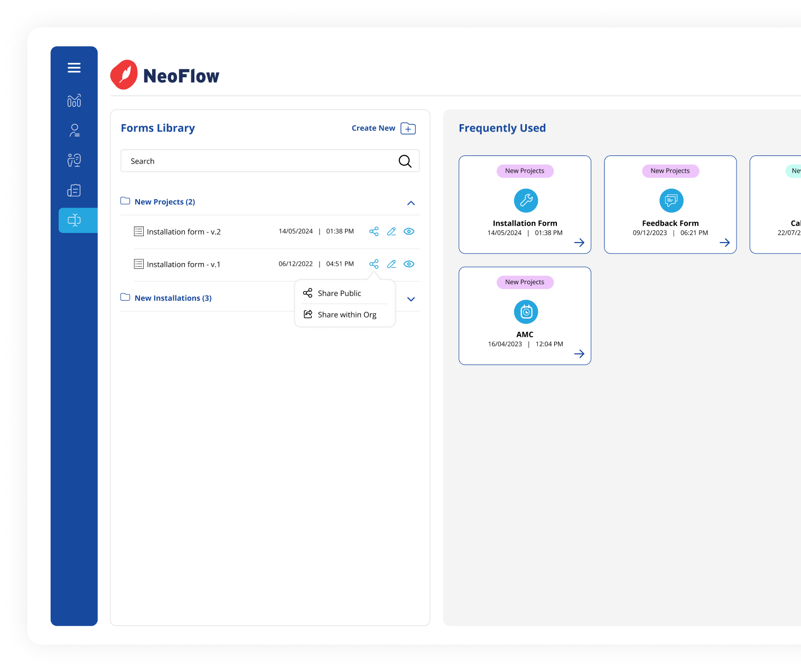Image resolution: width=801 pixels, height=672 pixels.
Task: Preview Installation form - v.2 with the eye icon
Action: tap(409, 231)
